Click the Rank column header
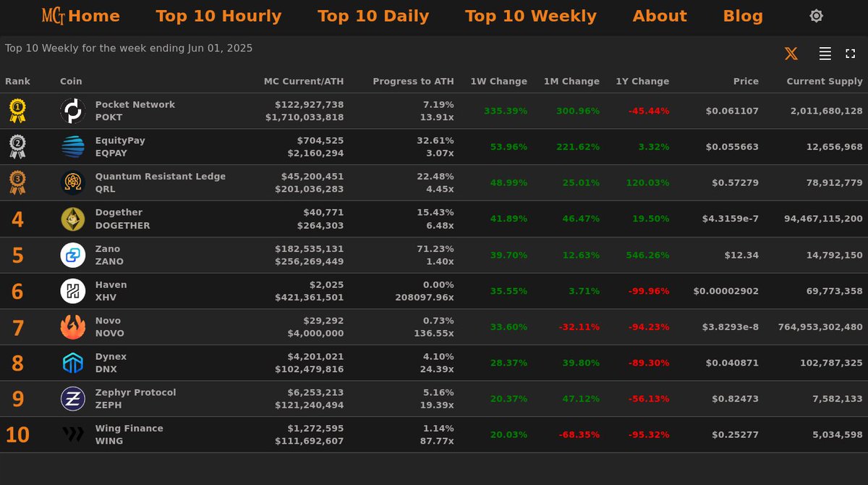868x485 pixels. (x=18, y=82)
